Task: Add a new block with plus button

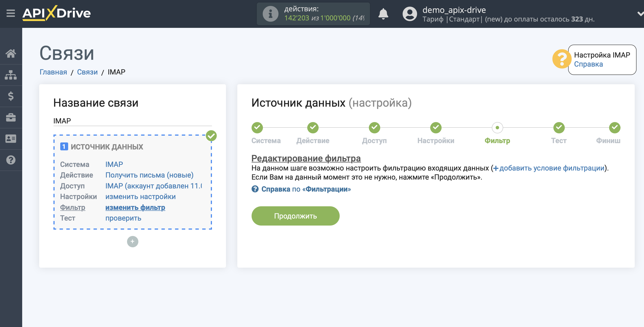Action: [x=132, y=241]
